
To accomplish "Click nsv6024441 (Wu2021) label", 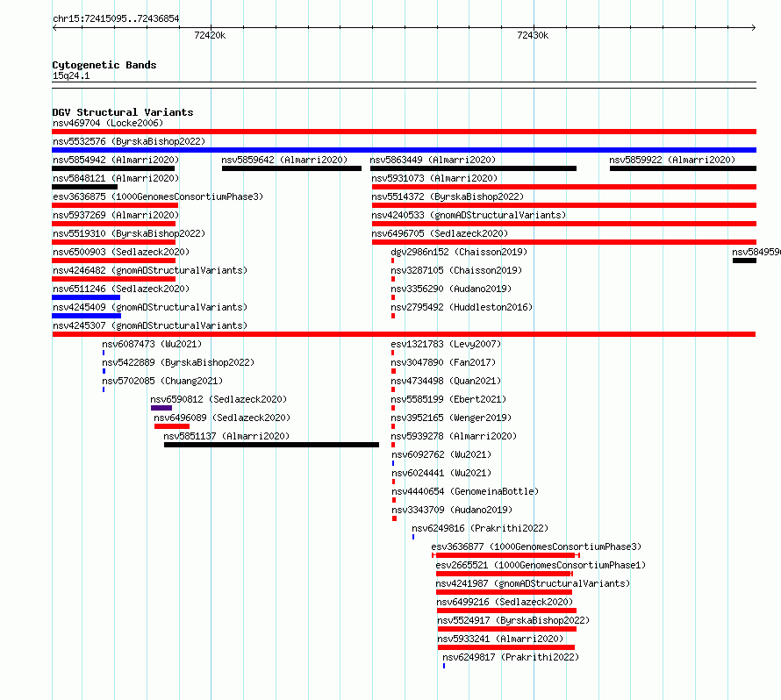I will click(441, 473).
